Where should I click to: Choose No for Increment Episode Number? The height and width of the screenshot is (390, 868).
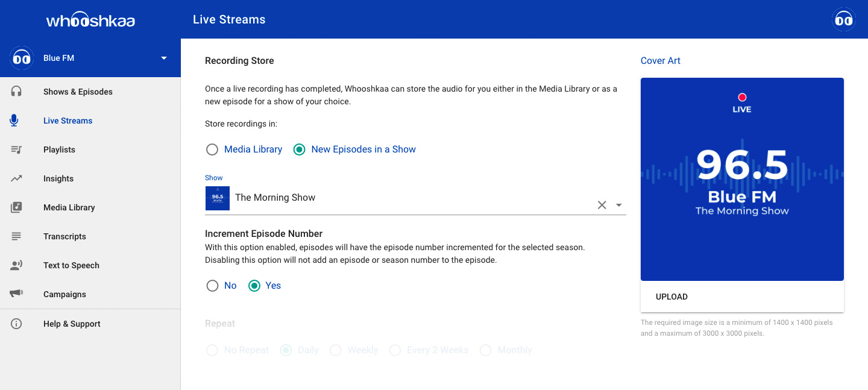tap(212, 286)
